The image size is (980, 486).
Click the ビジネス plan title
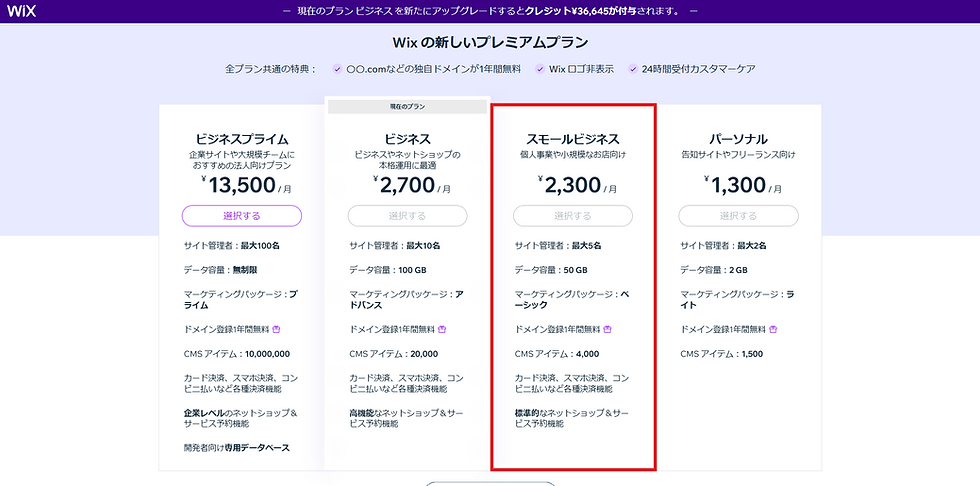[408, 139]
